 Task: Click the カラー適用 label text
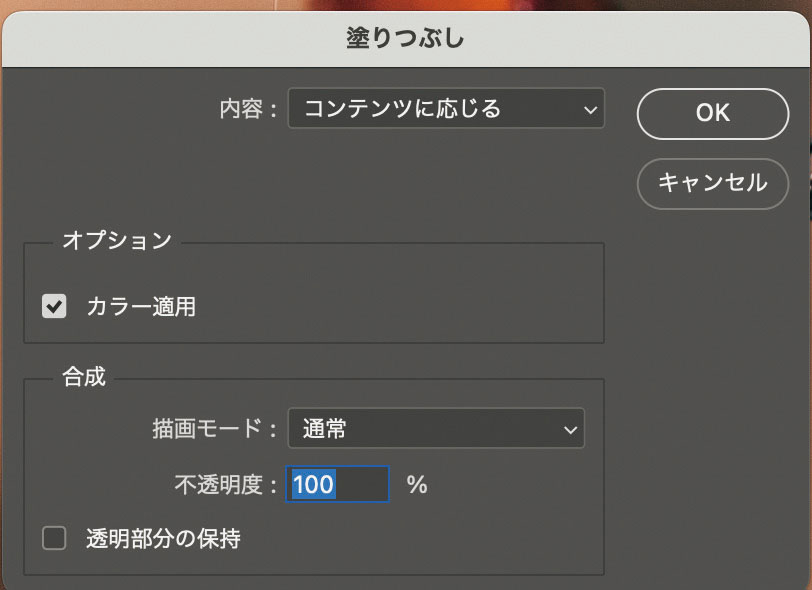point(141,307)
